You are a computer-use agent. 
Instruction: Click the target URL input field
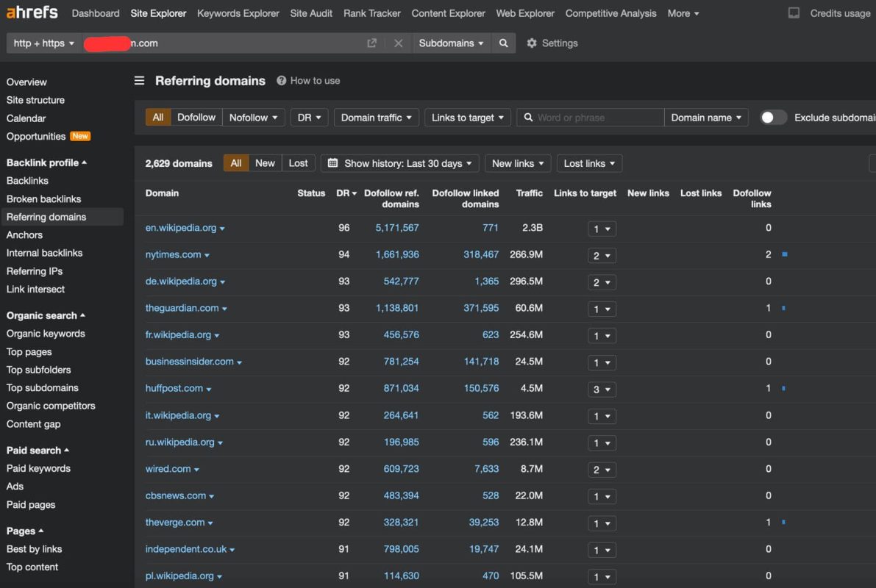tap(222, 43)
